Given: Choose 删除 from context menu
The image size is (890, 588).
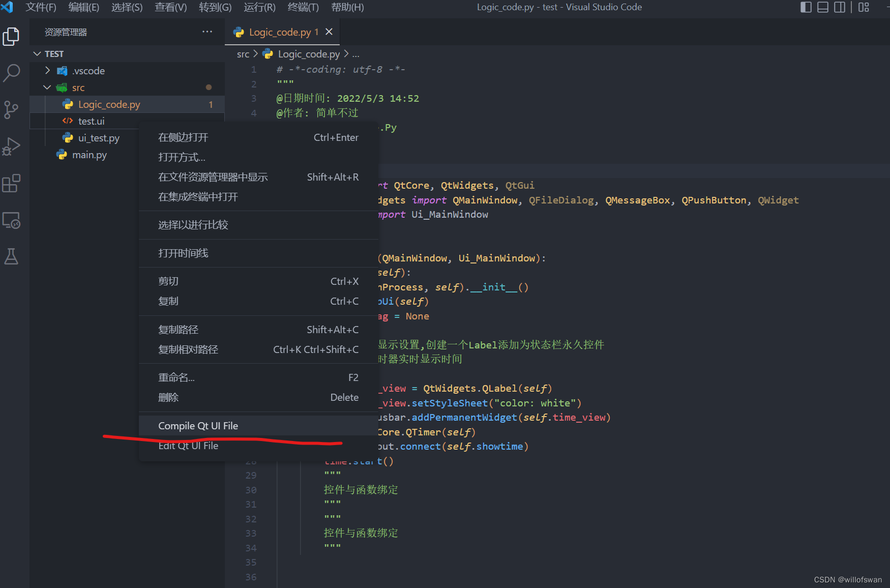Looking at the screenshot, I should 258,397.
